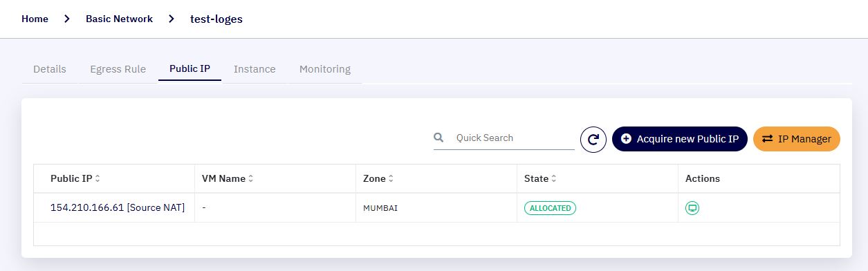
Task: Click the magnifier search icon
Action: coord(438,138)
